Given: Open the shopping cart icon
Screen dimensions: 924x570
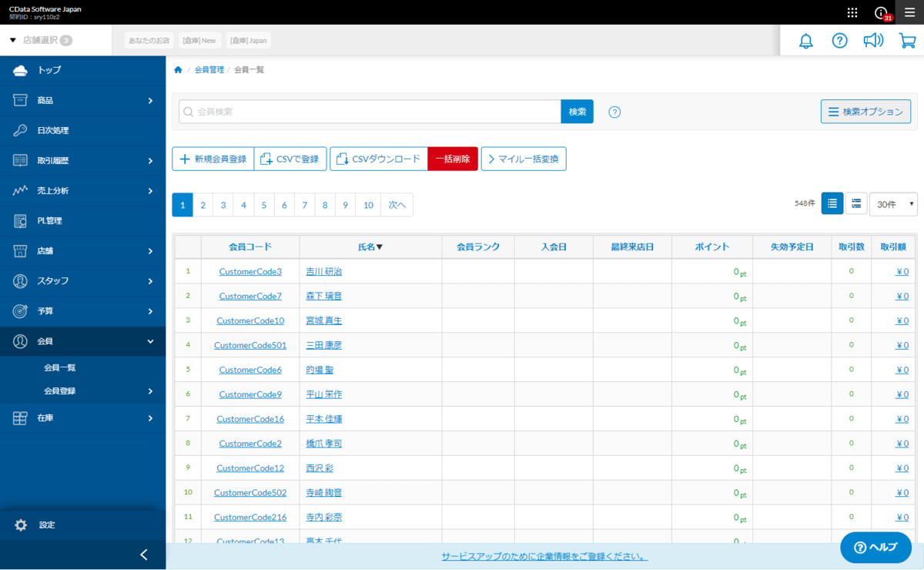Looking at the screenshot, I should click(907, 41).
